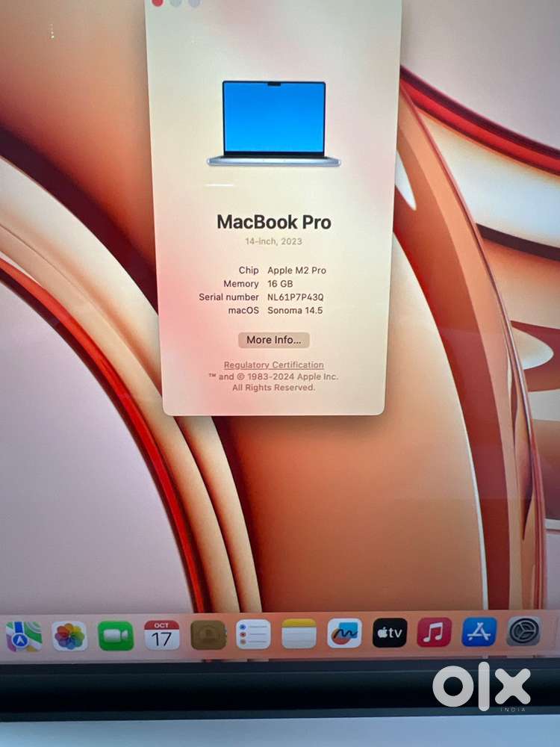
Task: Open the Regulatory Certification link
Action: (x=273, y=365)
